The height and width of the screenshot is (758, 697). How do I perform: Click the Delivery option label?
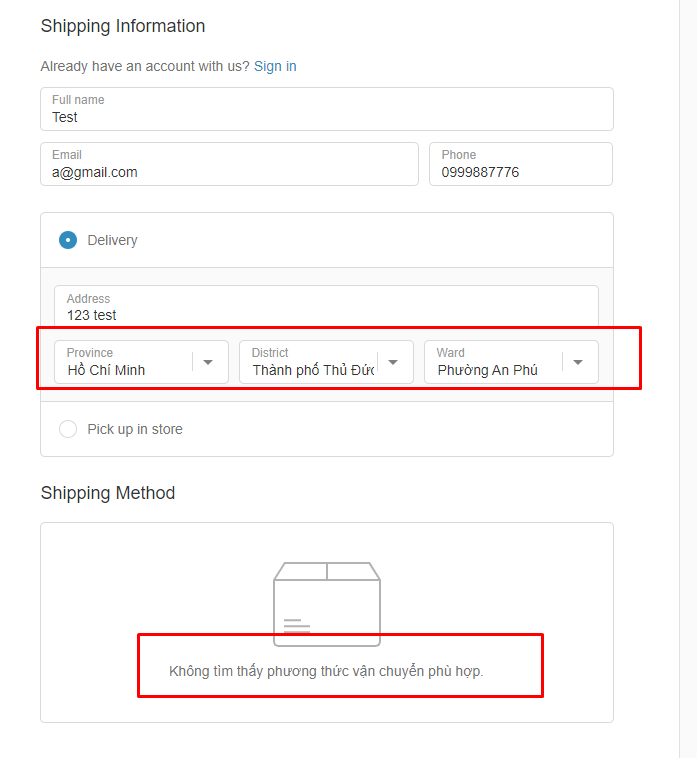(x=112, y=240)
